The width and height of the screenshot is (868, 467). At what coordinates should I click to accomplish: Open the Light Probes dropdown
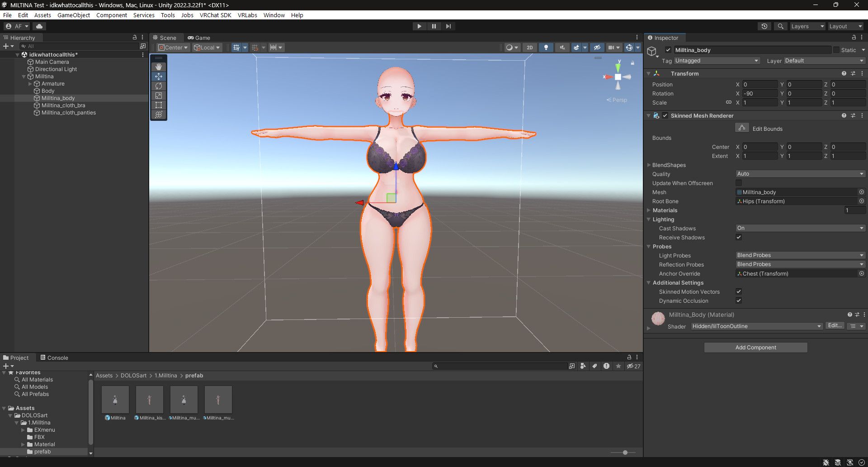(x=800, y=255)
